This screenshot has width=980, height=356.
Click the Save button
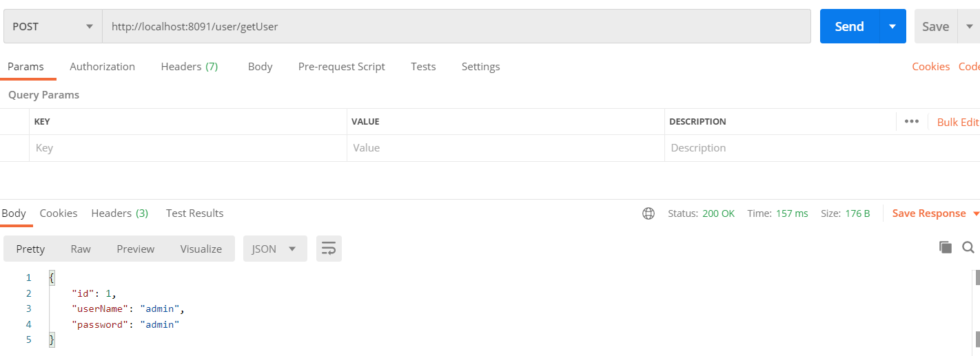click(x=935, y=26)
